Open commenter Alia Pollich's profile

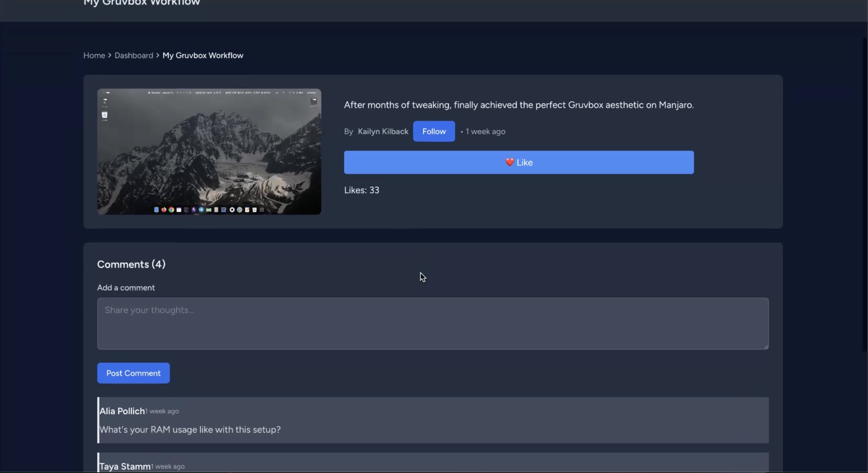point(122,411)
